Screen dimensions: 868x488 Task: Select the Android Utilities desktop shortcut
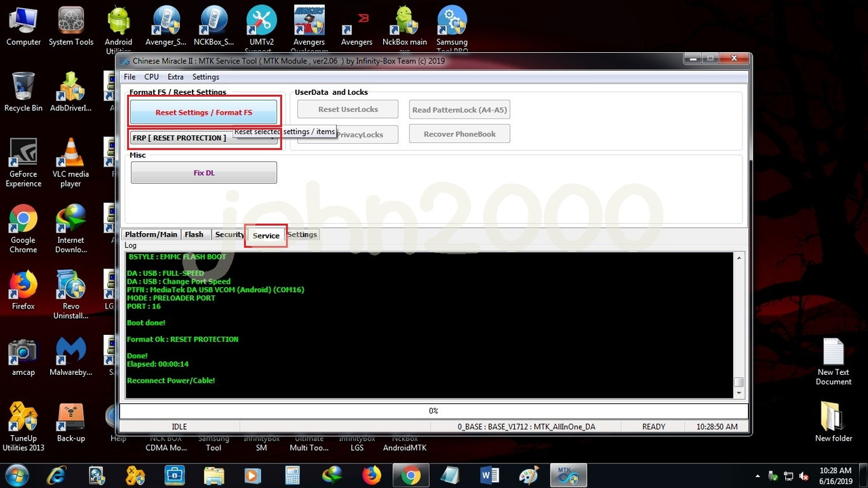coord(119,29)
